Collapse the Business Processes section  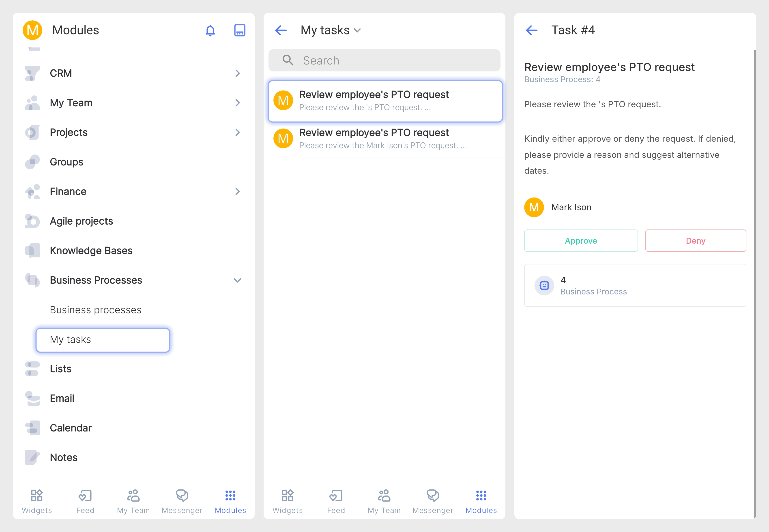click(237, 280)
